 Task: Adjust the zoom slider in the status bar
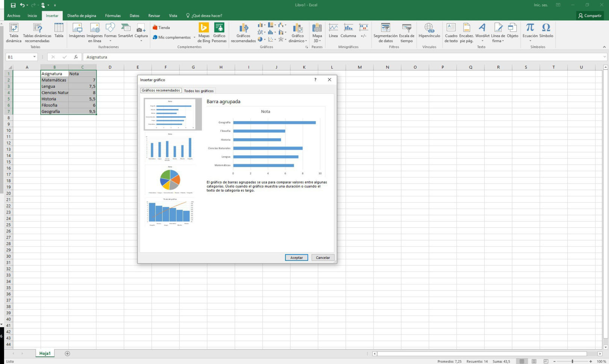click(573, 361)
